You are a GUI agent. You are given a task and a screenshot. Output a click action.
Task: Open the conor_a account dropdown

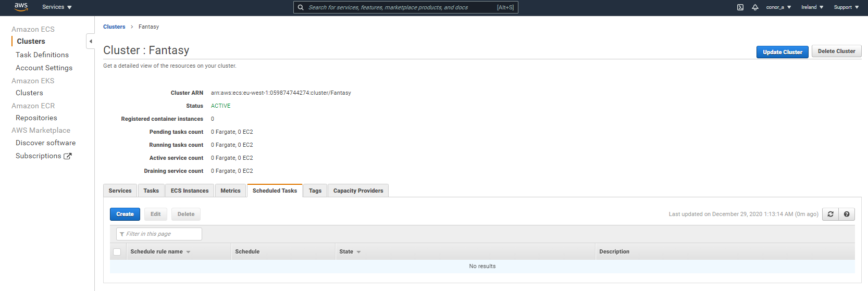(778, 7)
